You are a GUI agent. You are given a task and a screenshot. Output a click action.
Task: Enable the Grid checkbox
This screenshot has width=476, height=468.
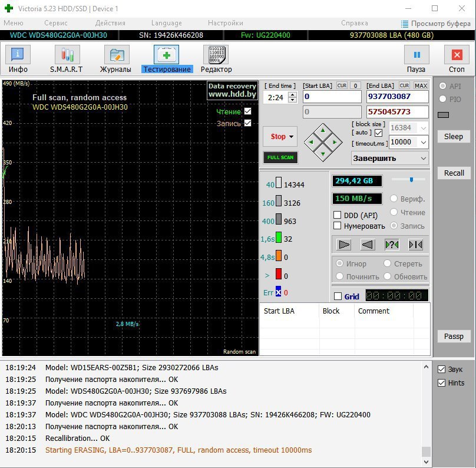[x=338, y=296]
